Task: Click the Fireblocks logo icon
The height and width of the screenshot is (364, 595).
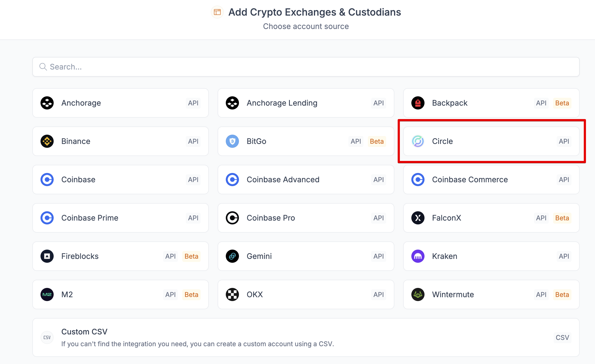Action: [47, 256]
